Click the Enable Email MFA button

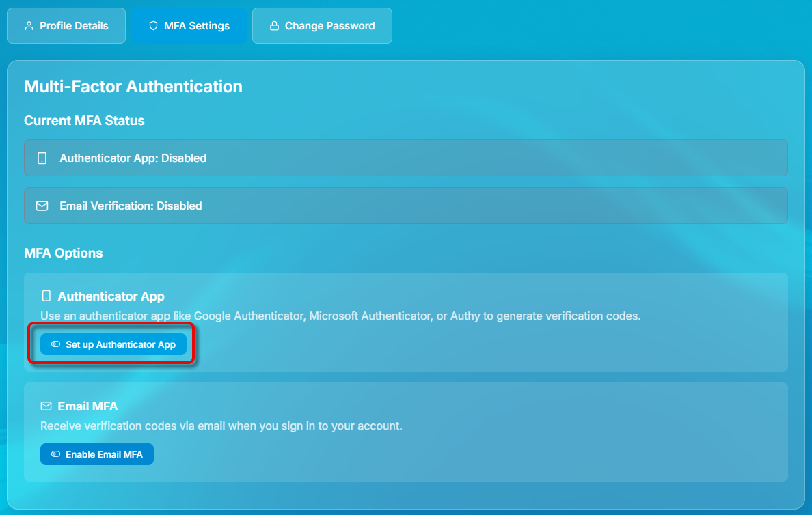point(96,454)
